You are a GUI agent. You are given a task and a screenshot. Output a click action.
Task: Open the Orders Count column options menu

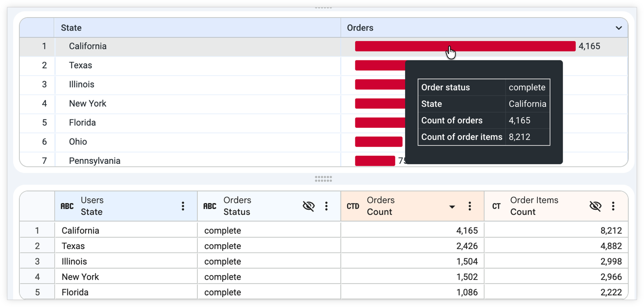pos(470,206)
